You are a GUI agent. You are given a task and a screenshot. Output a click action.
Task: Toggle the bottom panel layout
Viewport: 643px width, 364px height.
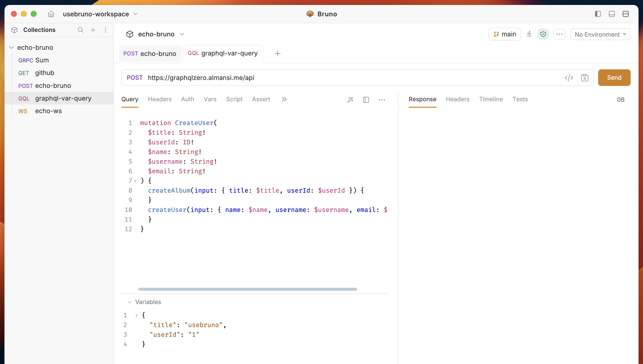pyautogui.click(x=612, y=14)
